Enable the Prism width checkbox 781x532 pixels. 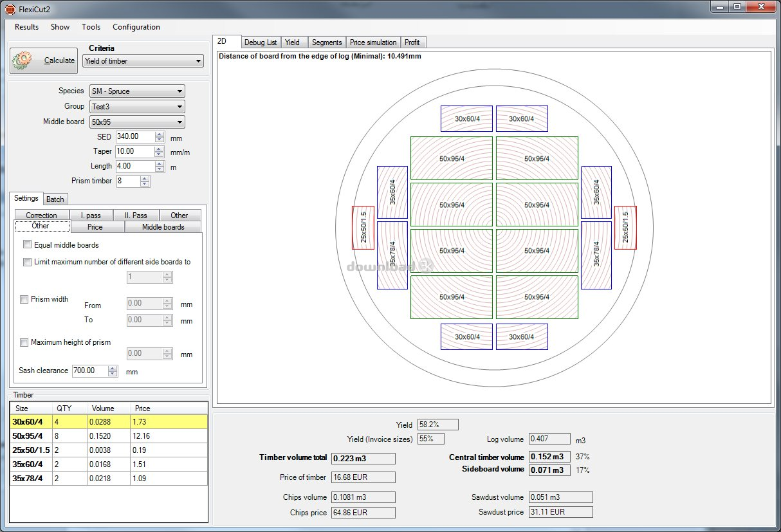click(24, 299)
